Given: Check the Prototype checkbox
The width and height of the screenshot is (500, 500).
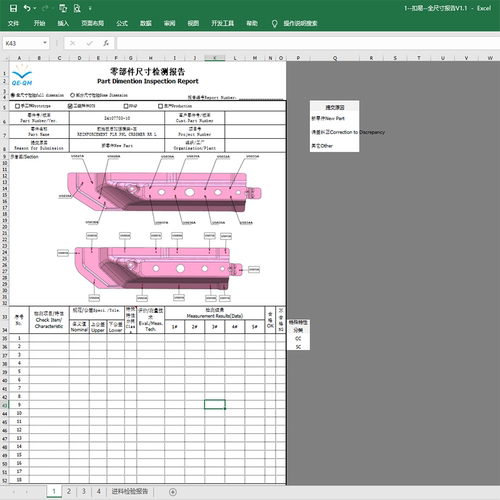Looking at the screenshot, I should (x=17, y=106).
